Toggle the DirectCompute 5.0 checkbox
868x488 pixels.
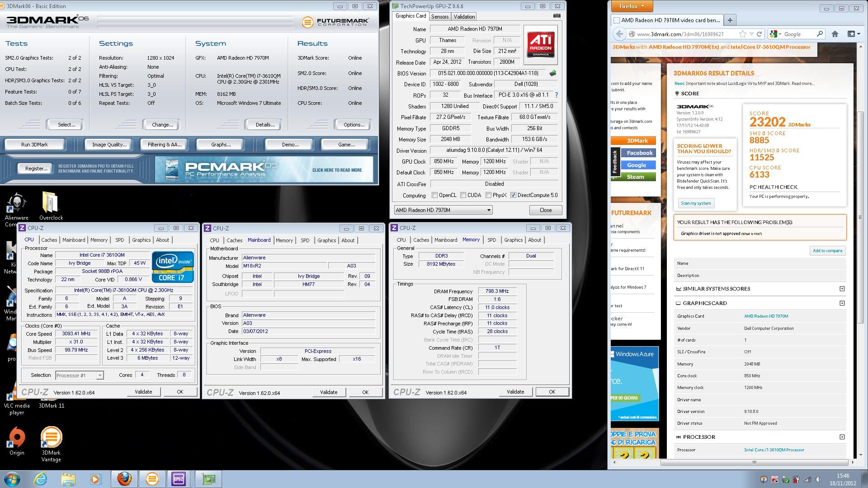(x=513, y=195)
